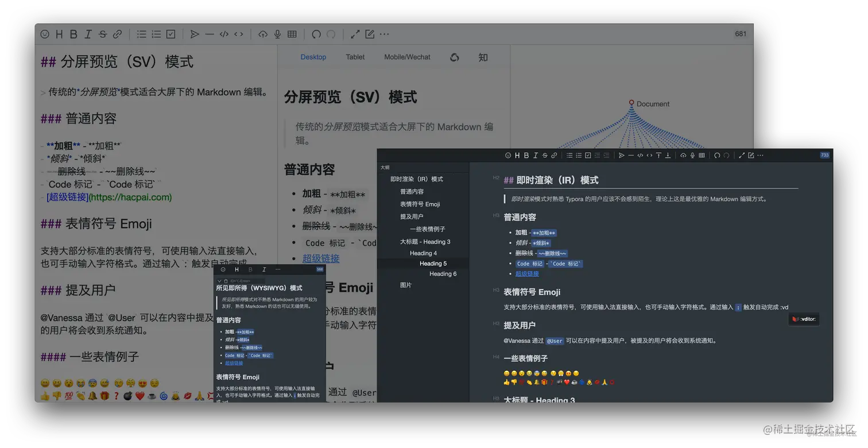Click Heading icon in light split-view toolbar
The width and height of the screenshot is (868, 448).
click(x=59, y=34)
